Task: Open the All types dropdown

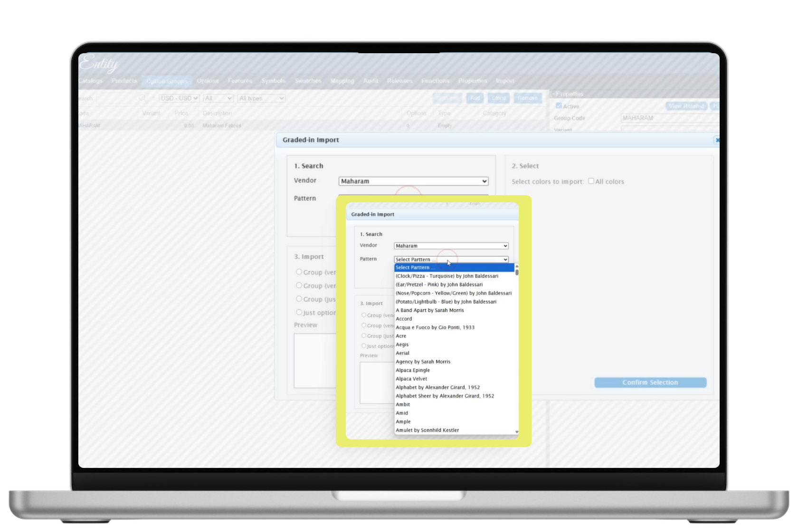Action: (x=261, y=98)
